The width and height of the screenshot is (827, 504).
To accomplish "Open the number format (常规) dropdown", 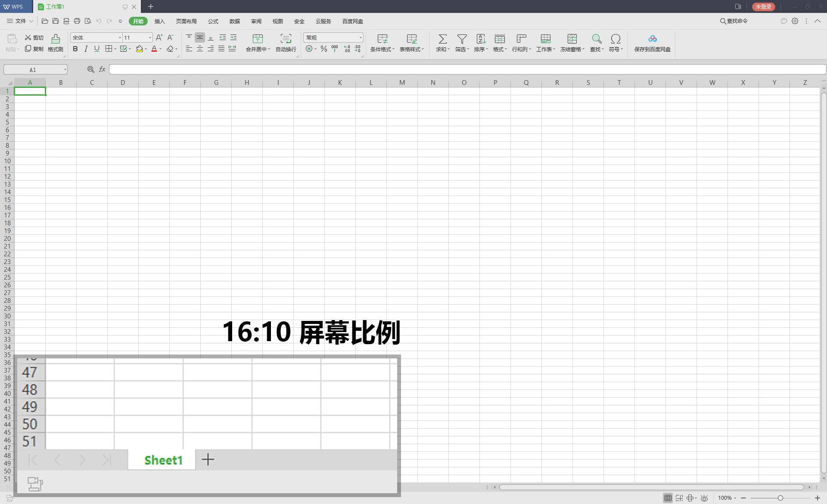I will (360, 37).
